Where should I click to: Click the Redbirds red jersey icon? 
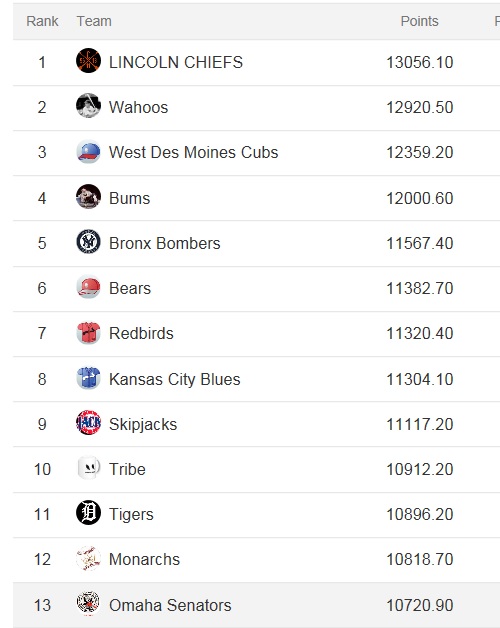point(88,332)
